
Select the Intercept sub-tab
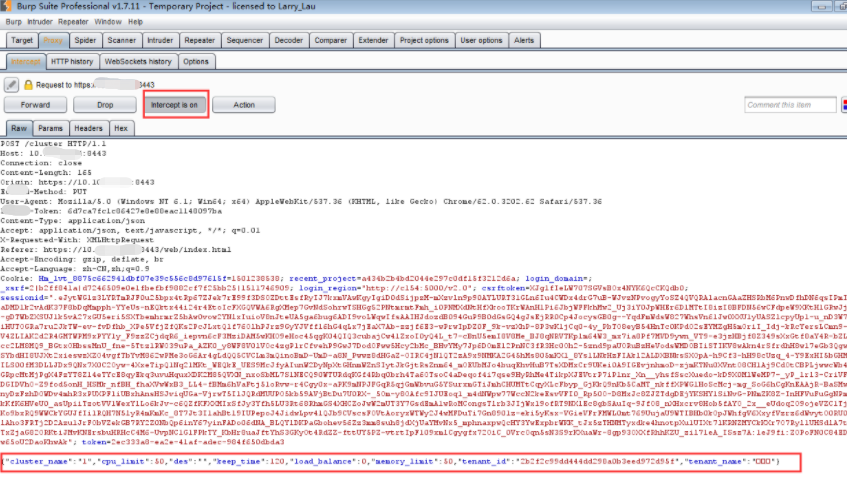[x=25, y=62]
